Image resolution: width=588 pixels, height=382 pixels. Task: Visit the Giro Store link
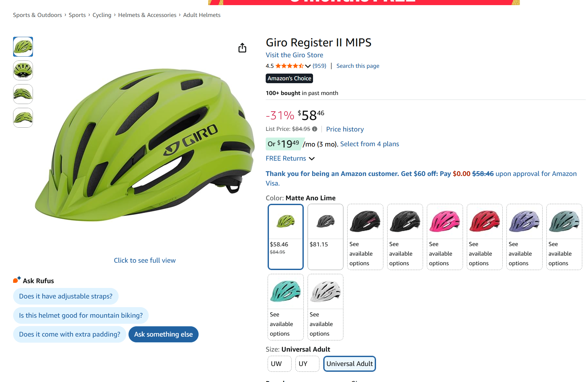click(294, 55)
